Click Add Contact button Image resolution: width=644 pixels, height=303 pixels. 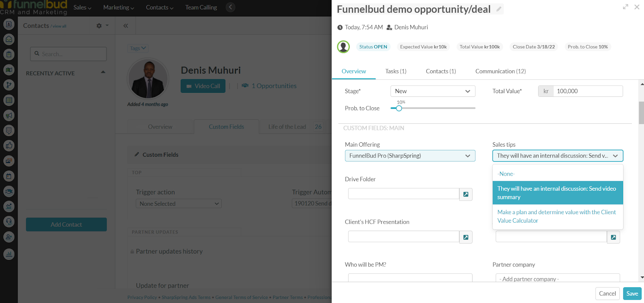point(66,225)
